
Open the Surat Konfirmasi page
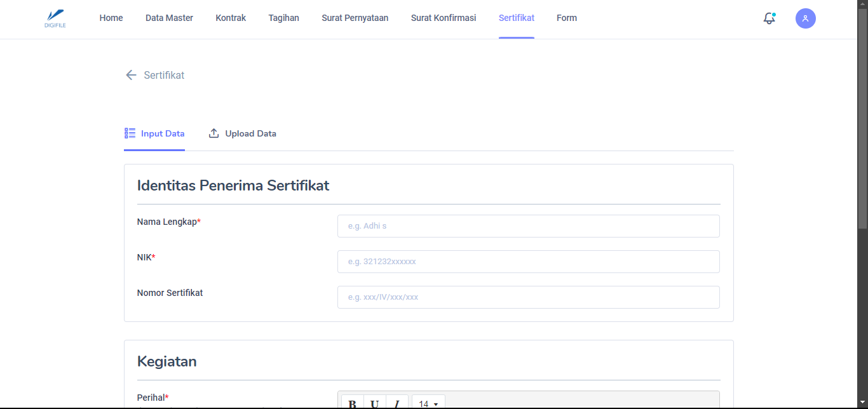tap(443, 18)
